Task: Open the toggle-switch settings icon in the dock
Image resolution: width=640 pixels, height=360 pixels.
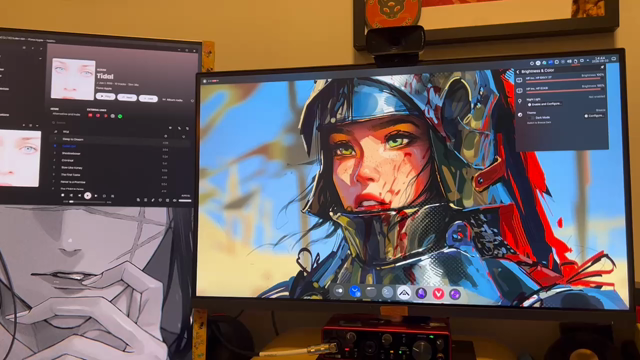Action: (339, 291)
